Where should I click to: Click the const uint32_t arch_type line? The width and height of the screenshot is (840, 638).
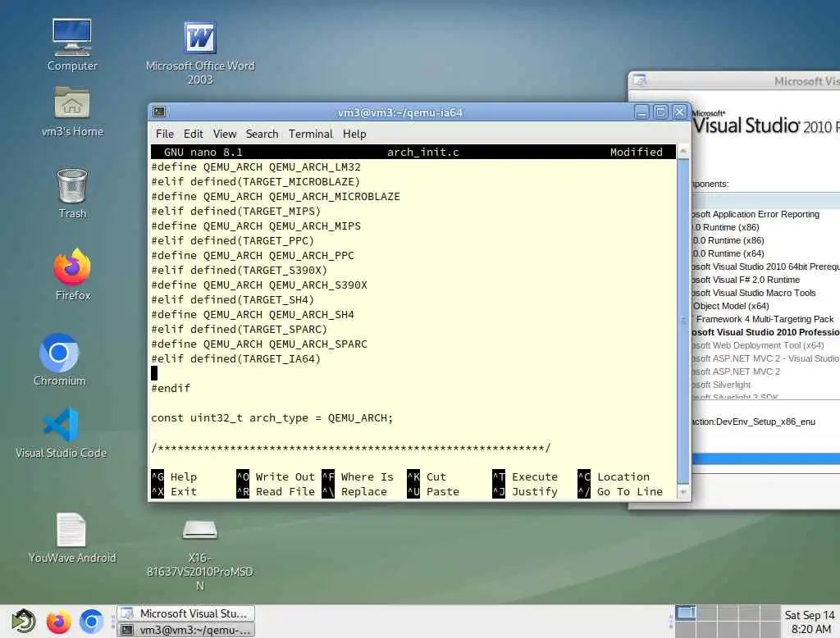pos(272,418)
